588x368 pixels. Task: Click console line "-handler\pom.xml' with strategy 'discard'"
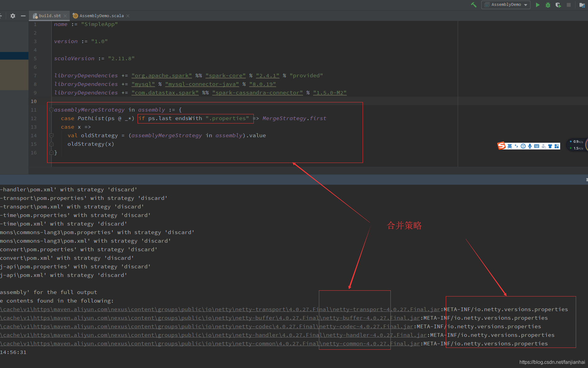tap(68, 190)
